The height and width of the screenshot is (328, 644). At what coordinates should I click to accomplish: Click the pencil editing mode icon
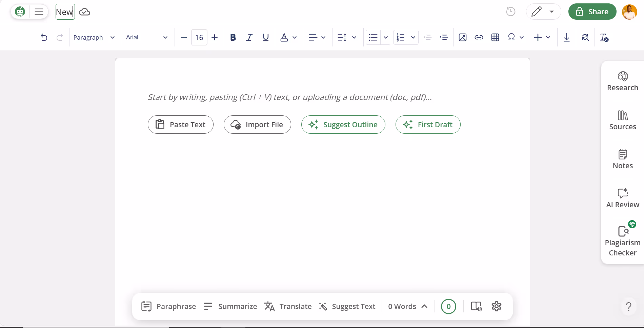536,12
